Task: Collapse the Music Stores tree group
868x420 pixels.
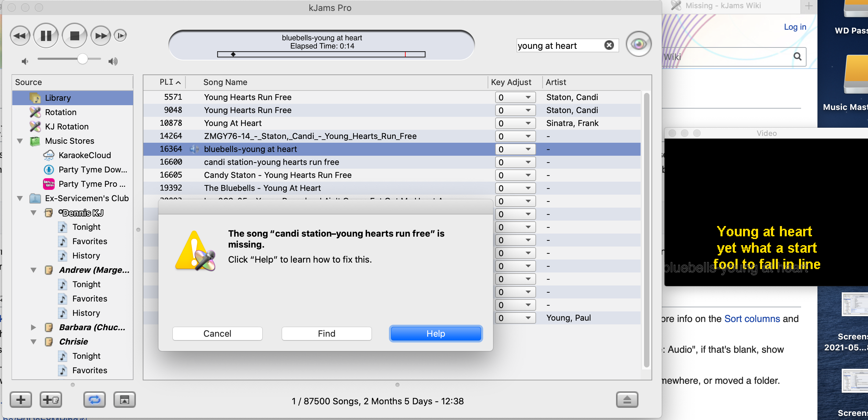Action: point(20,141)
